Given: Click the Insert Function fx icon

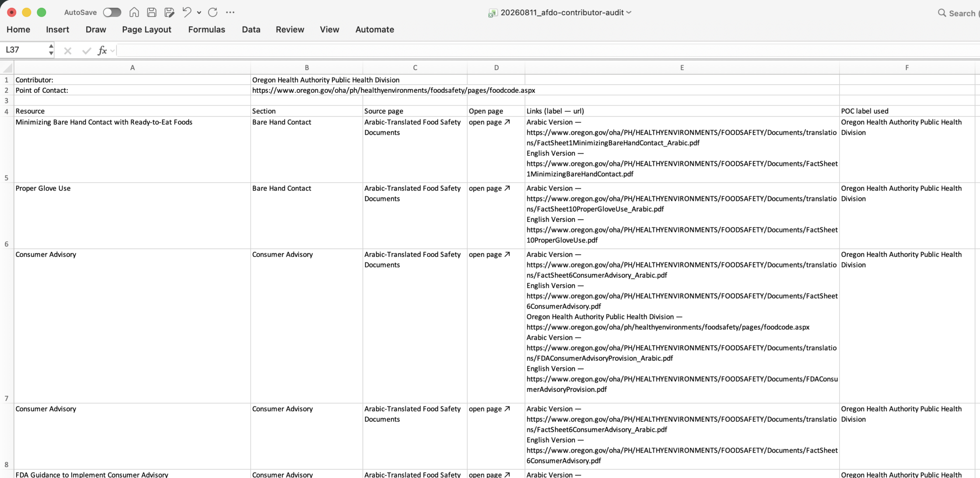Looking at the screenshot, I should coord(102,51).
